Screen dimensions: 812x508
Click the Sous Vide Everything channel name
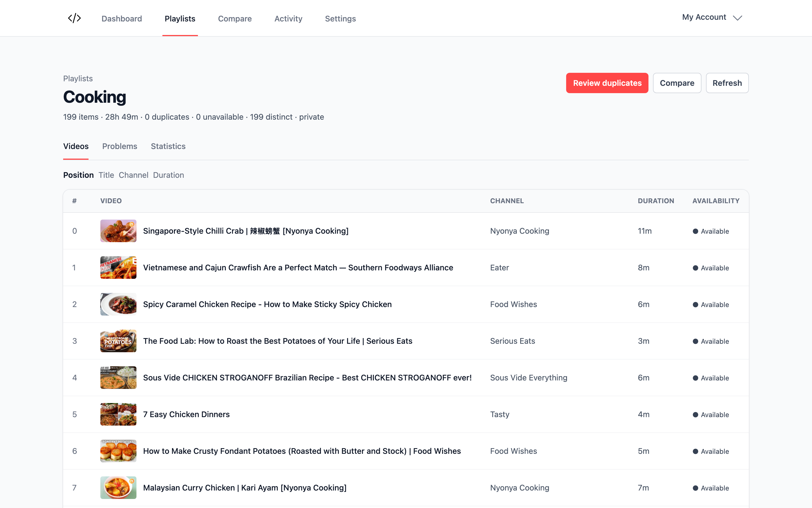(529, 377)
